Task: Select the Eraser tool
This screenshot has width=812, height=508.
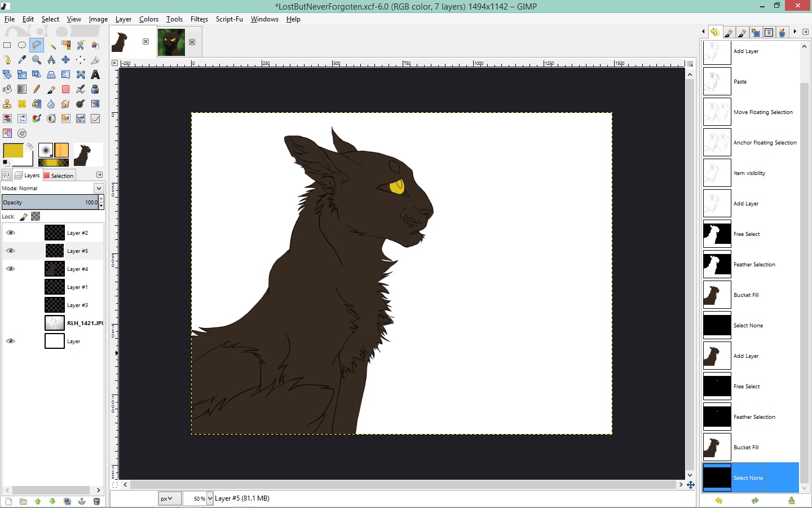Action: pyautogui.click(x=66, y=89)
